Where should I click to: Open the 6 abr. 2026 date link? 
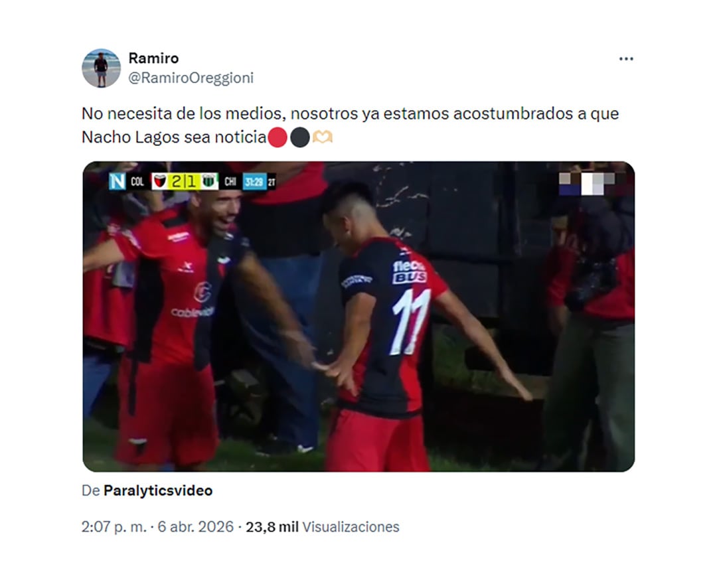196,527
